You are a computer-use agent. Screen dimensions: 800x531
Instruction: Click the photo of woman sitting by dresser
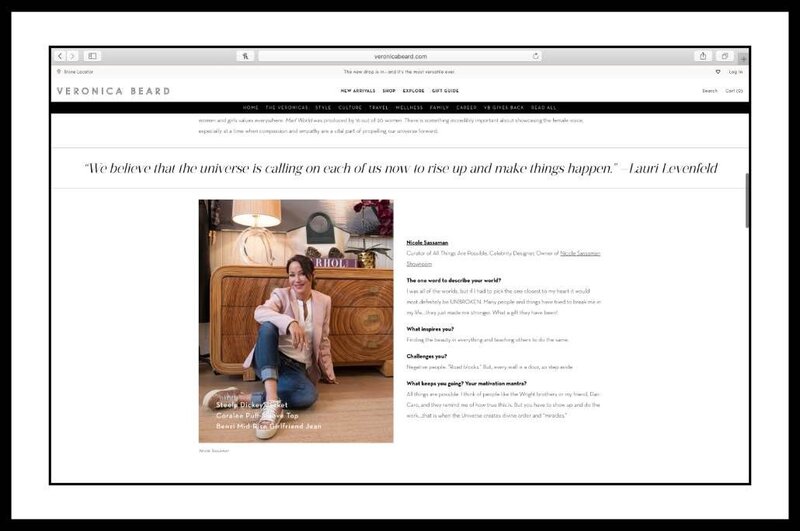(x=296, y=321)
